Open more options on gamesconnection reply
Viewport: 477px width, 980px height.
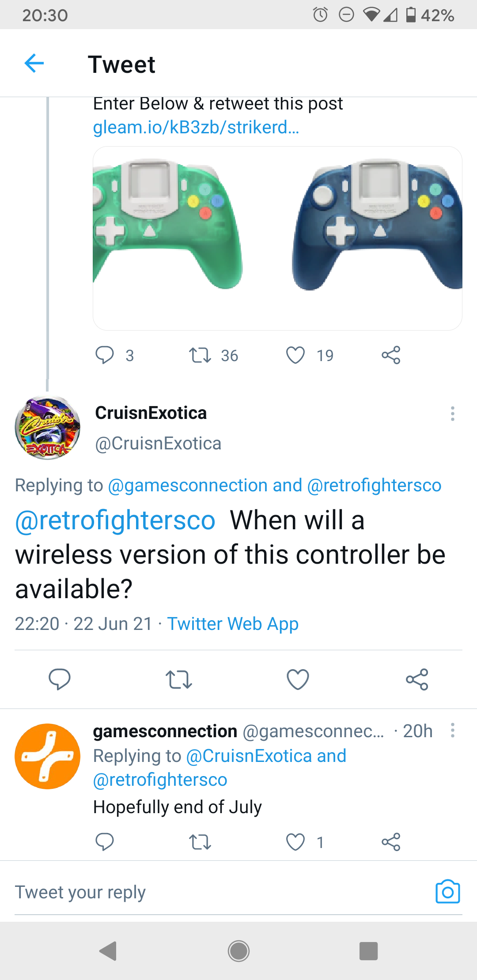(x=452, y=730)
